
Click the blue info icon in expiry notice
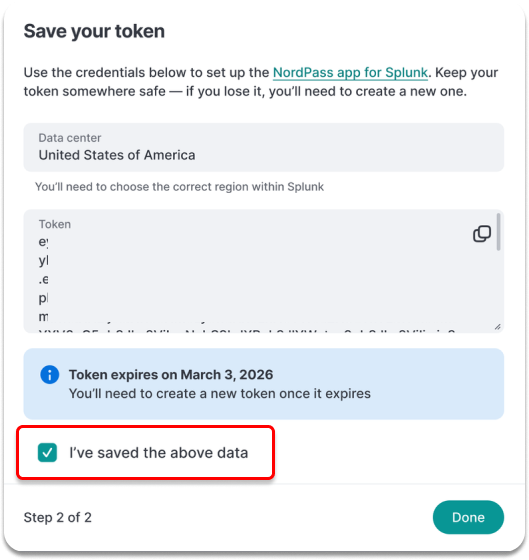coord(50,375)
